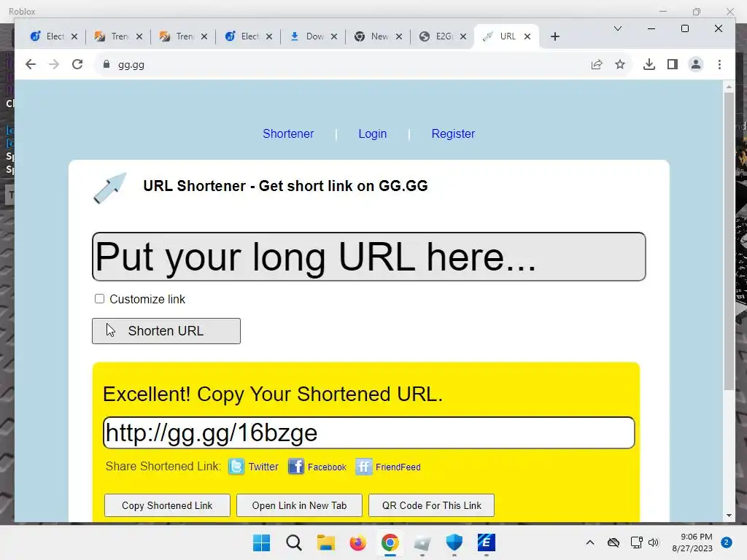747x560 pixels.
Task: Open the clock showing 9:06 PM
Action: click(692, 542)
